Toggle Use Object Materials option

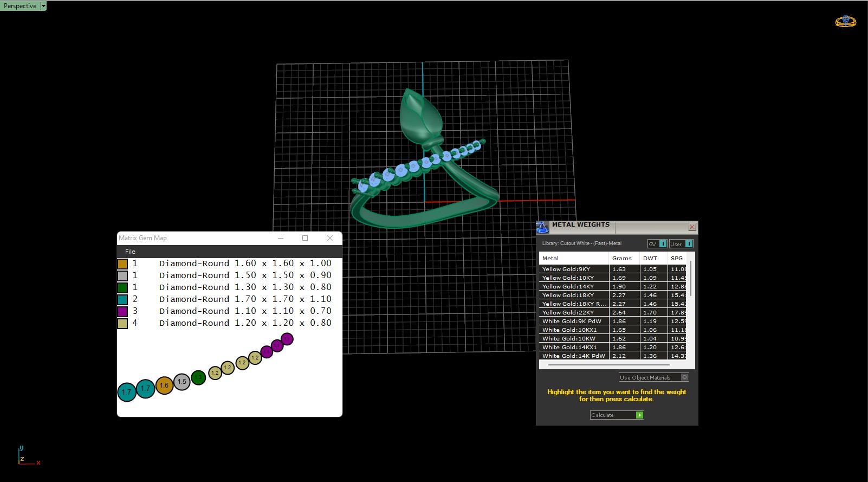tap(684, 377)
